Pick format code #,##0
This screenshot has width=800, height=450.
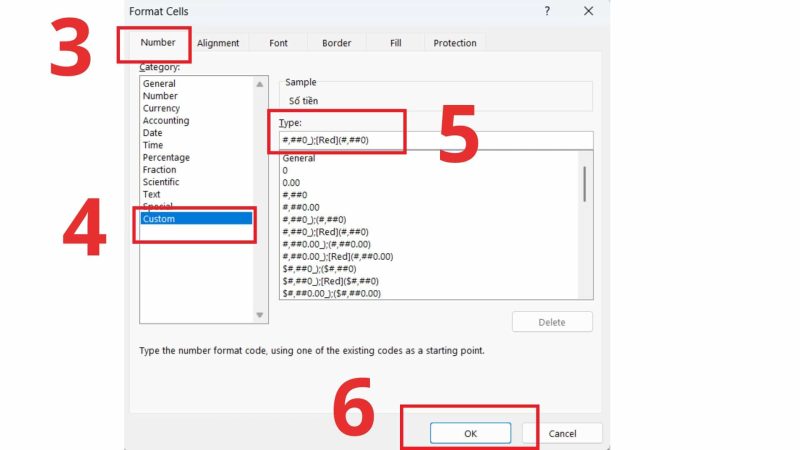click(295, 195)
